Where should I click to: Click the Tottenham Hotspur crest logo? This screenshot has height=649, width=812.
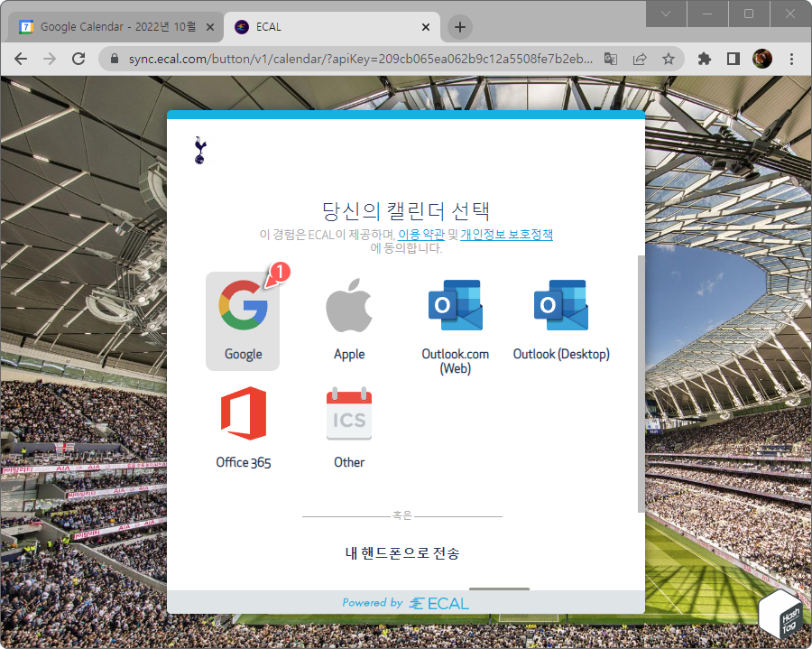tap(198, 150)
